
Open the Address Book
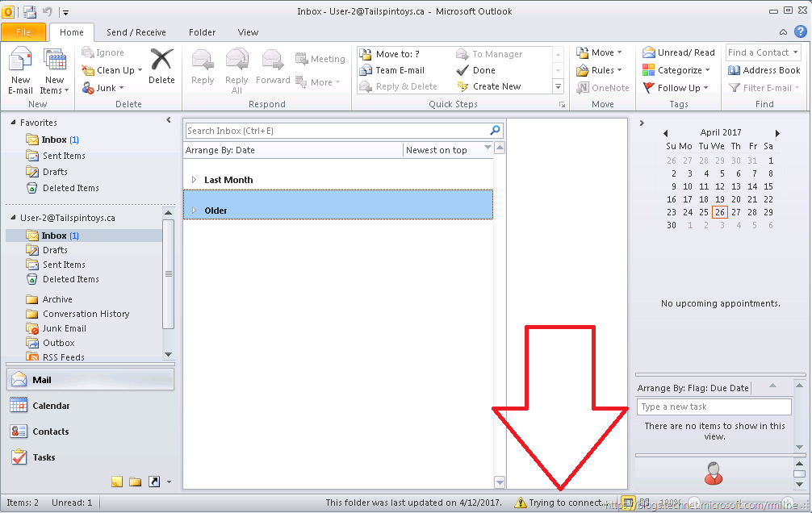764,70
